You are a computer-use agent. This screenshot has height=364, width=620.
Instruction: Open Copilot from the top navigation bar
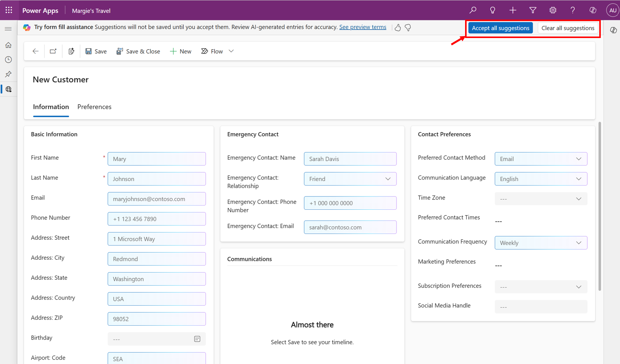point(592,10)
